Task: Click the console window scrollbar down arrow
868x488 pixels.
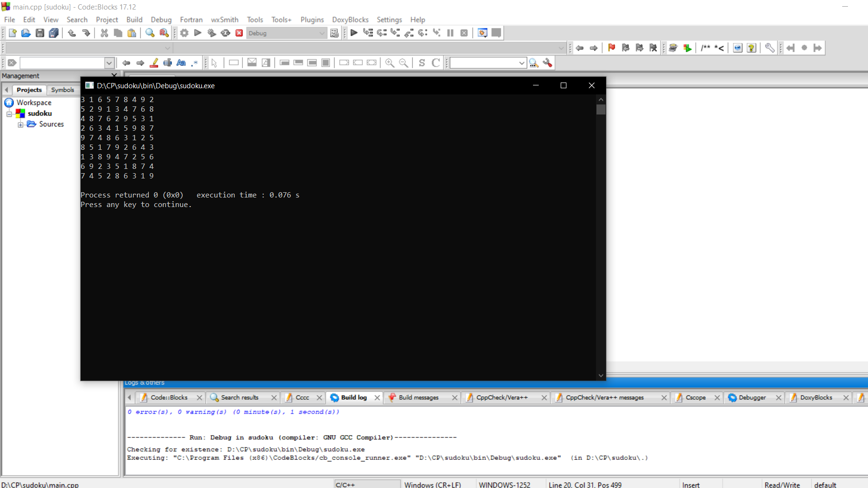Action: point(601,375)
